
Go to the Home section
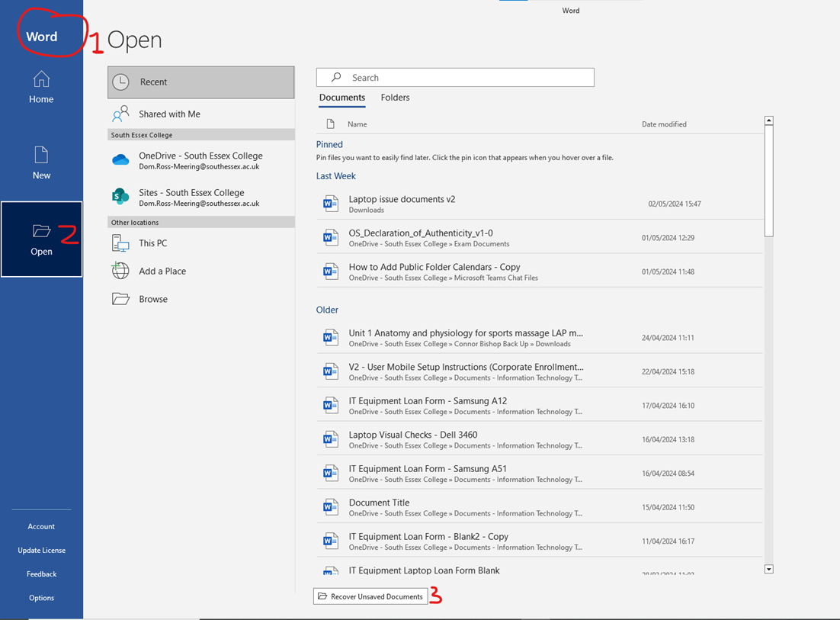tap(41, 88)
